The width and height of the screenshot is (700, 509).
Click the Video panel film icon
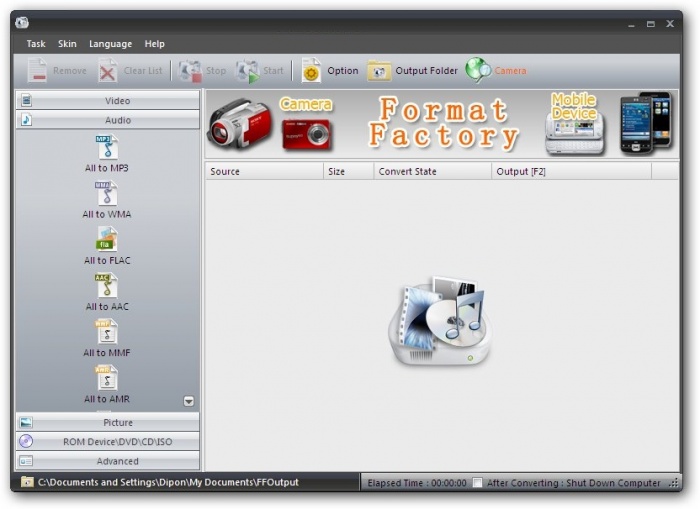[26, 100]
